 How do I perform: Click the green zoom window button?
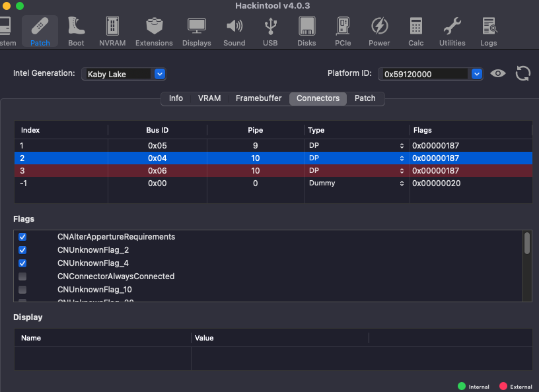tap(20, 5)
